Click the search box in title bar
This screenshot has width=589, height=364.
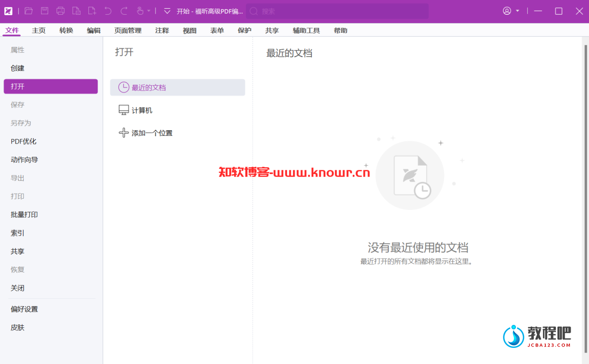tap(337, 11)
